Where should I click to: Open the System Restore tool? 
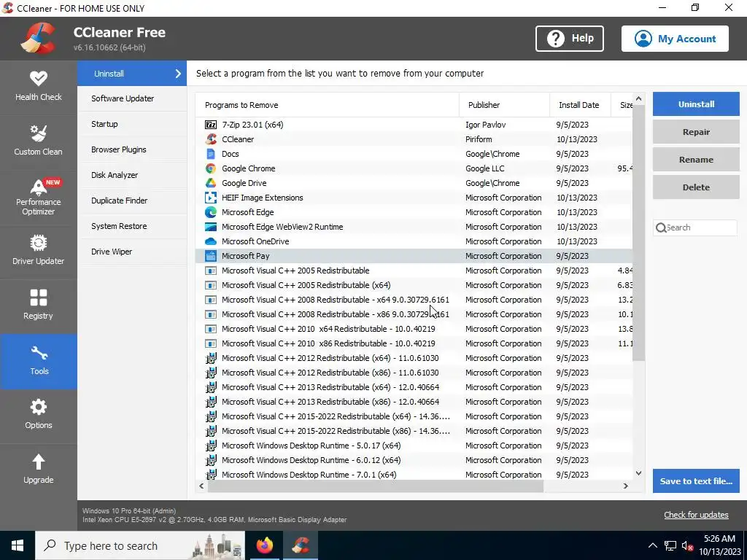[132, 226]
